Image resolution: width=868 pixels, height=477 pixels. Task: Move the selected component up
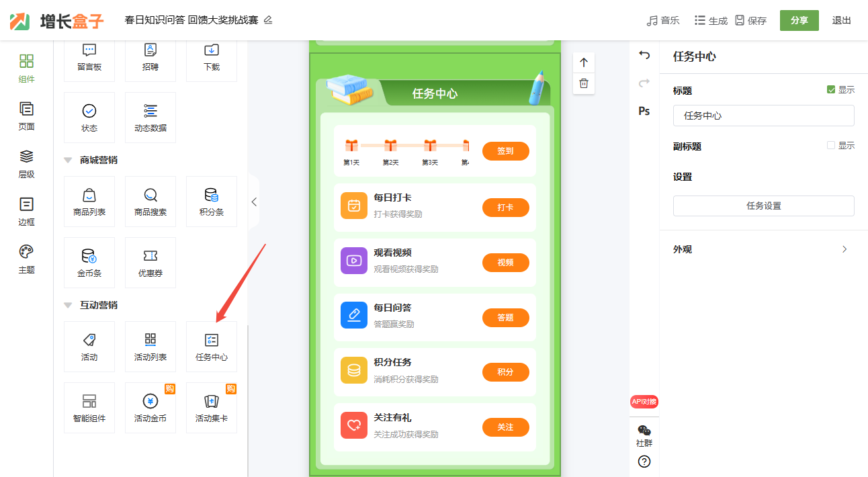tap(584, 62)
